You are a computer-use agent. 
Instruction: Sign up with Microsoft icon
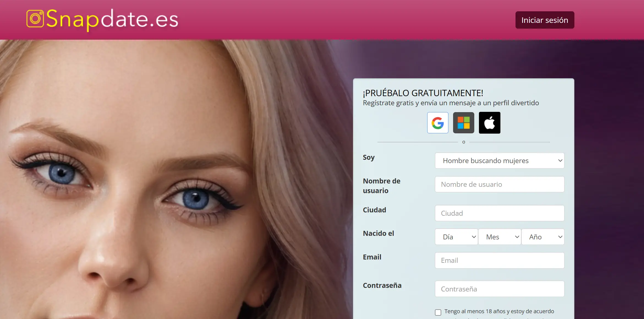click(464, 123)
